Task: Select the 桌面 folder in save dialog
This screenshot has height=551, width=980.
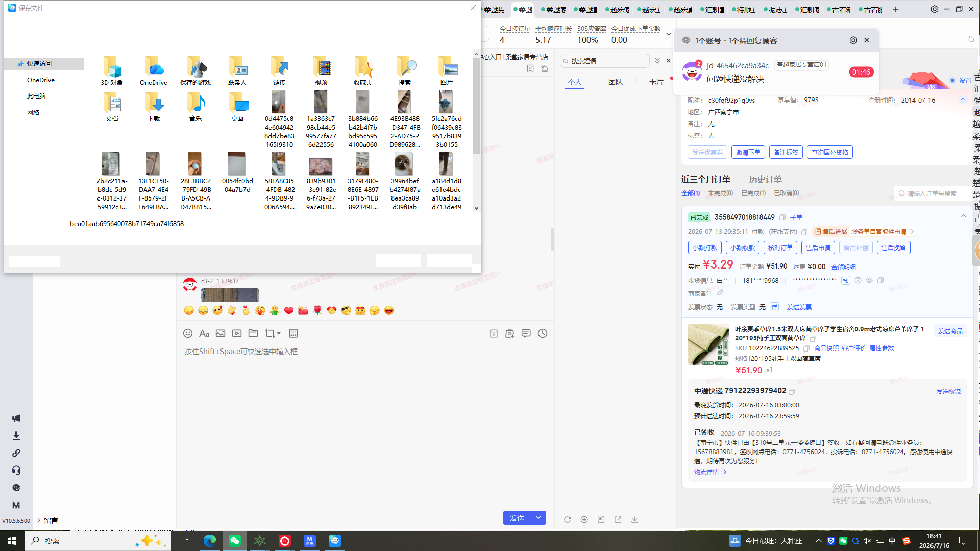Action: 237,107
